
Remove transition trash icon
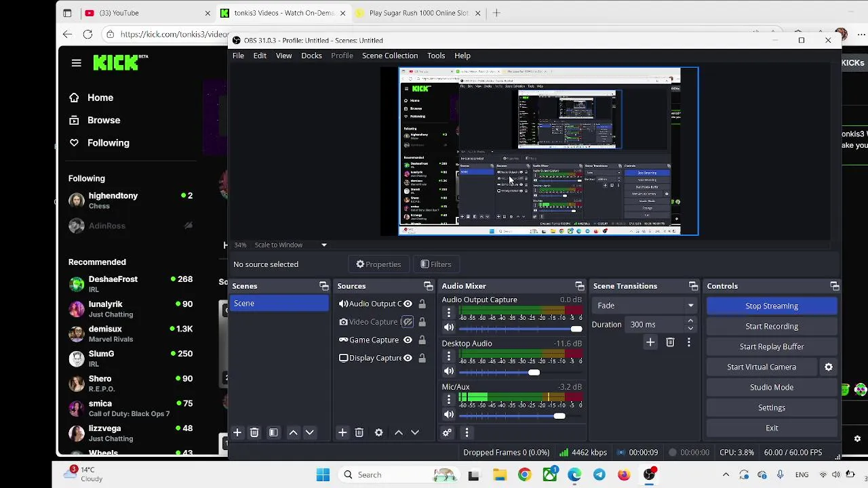[670, 342]
